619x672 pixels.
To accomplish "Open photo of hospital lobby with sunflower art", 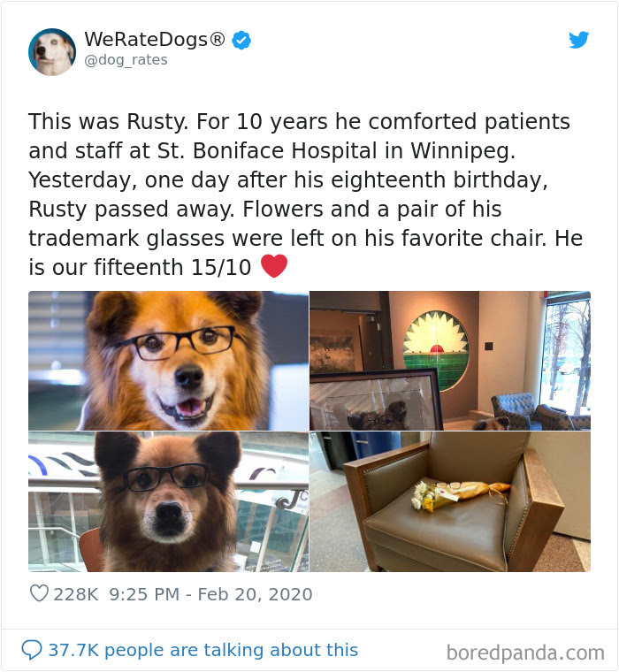I will point(450,361).
